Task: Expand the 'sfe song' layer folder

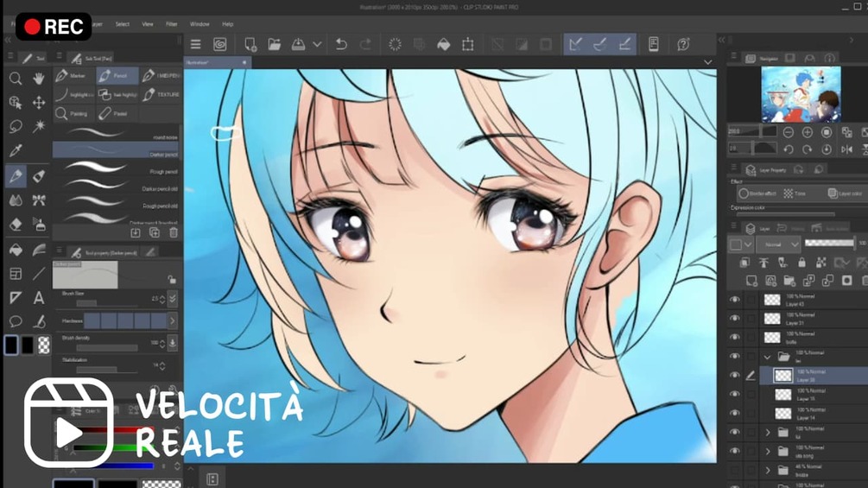Action: click(x=768, y=452)
